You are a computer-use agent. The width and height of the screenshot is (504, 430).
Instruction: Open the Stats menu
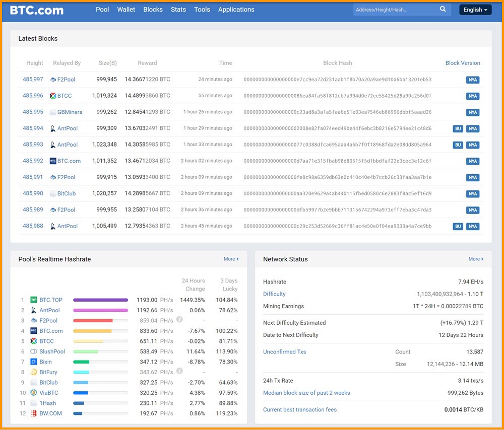178,10
